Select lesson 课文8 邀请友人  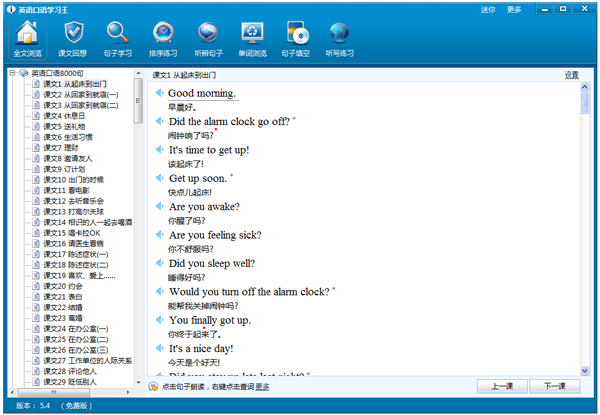tap(68, 158)
